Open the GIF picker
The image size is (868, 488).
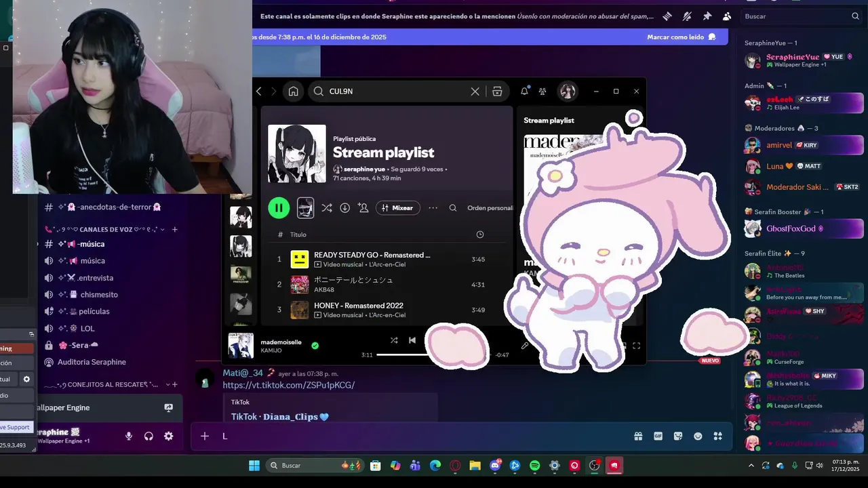coord(658,436)
